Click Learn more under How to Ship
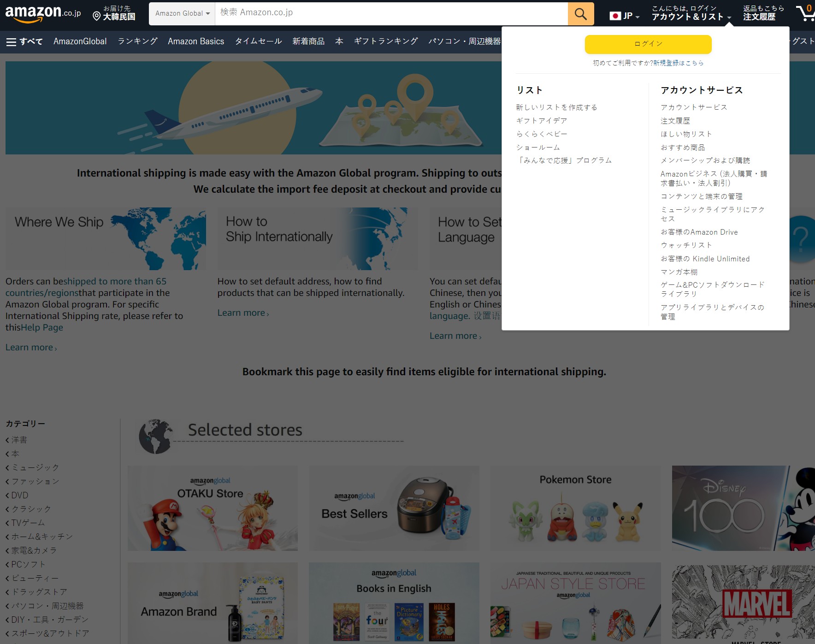The width and height of the screenshot is (815, 644). (243, 313)
